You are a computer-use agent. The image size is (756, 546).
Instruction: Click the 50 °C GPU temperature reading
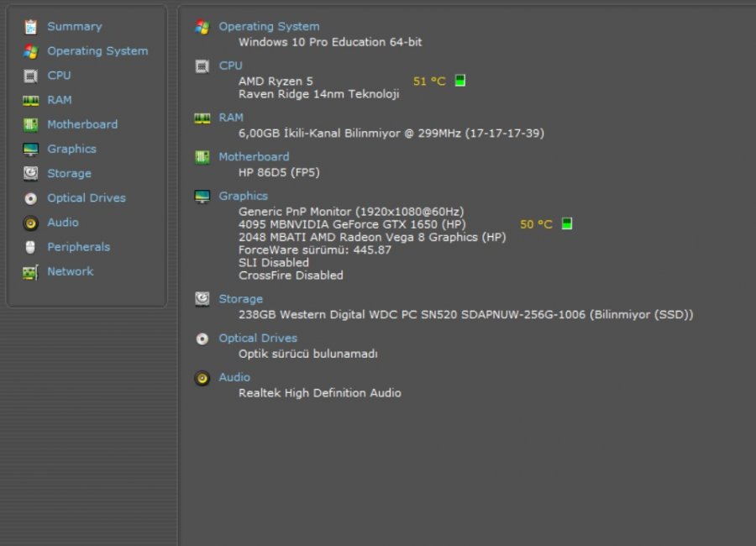click(536, 224)
